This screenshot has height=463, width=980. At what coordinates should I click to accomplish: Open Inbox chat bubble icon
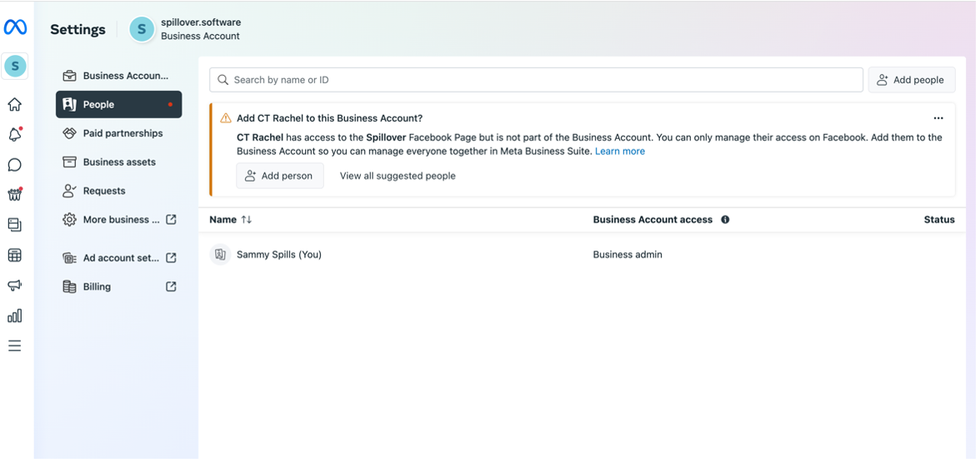tap(14, 165)
